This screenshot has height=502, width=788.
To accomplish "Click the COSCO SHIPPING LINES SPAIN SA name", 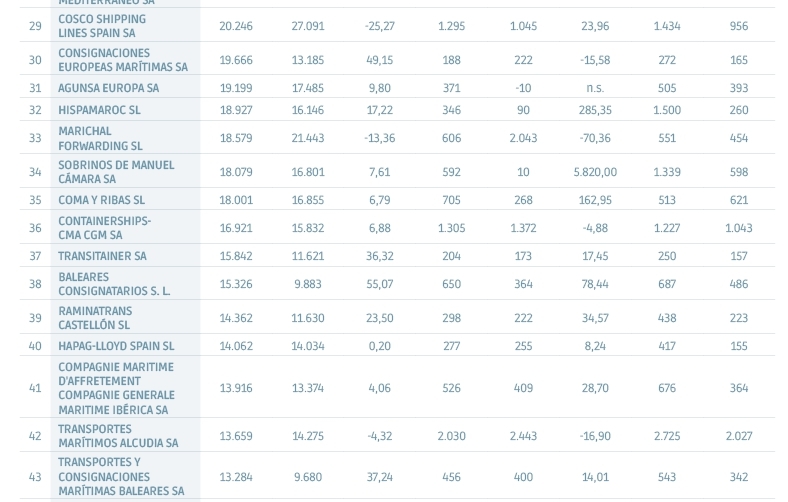I will (101, 26).
